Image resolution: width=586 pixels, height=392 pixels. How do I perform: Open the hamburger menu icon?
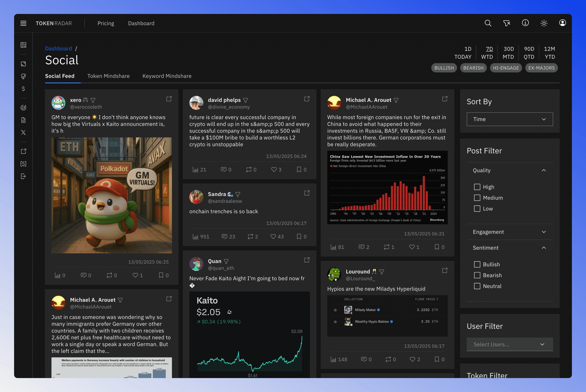click(x=23, y=23)
